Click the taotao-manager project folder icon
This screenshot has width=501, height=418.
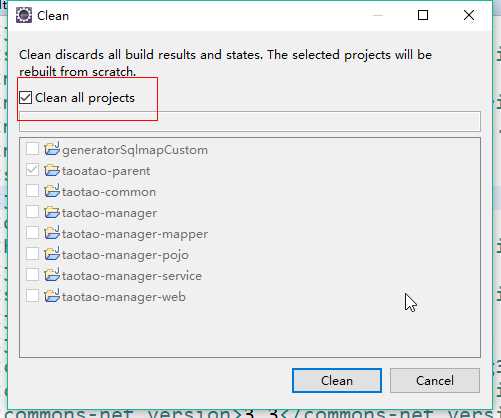pyautogui.click(x=52, y=212)
